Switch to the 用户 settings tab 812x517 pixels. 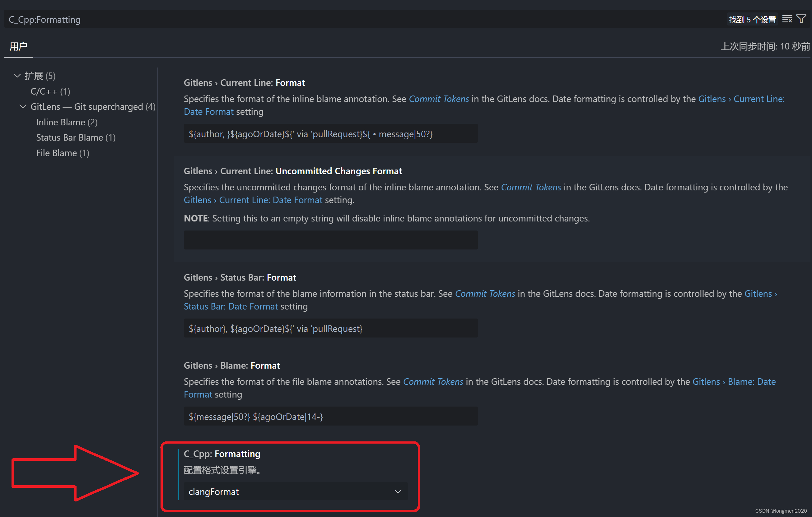click(x=18, y=46)
